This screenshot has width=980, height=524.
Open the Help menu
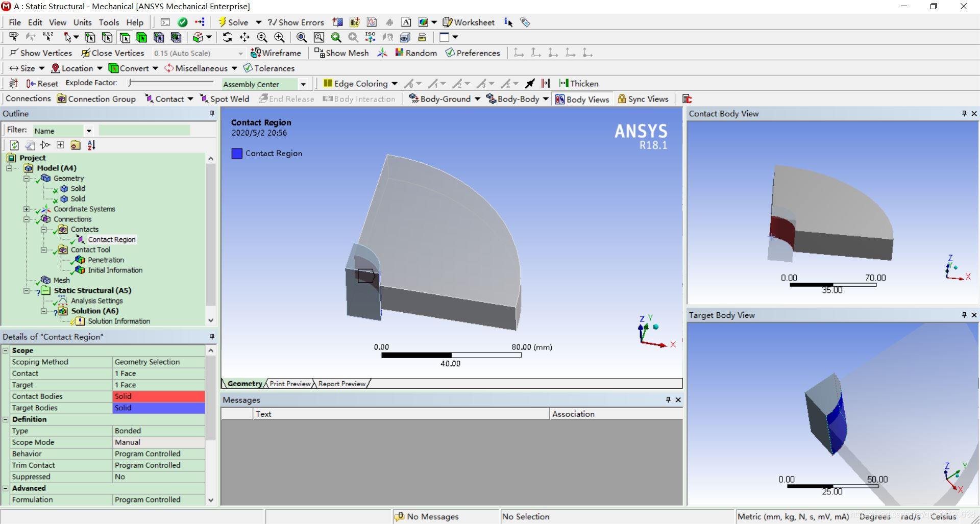(135, 22)
